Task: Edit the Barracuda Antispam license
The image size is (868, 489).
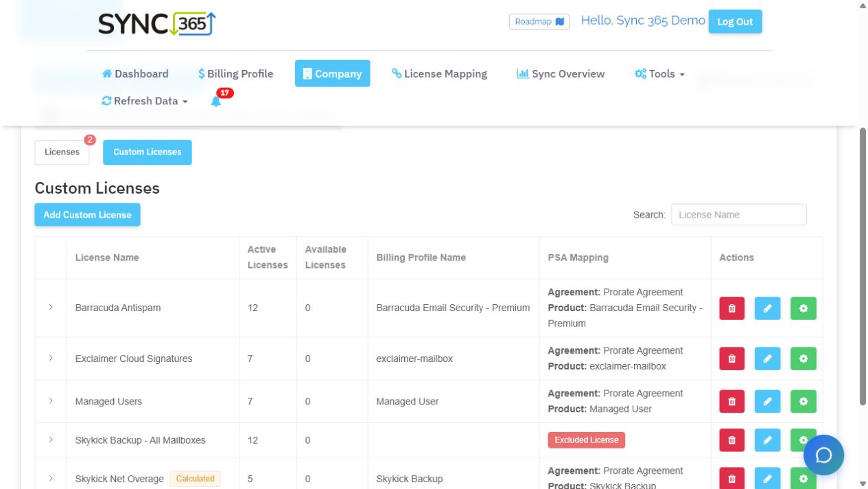Action: click(767, 308)
